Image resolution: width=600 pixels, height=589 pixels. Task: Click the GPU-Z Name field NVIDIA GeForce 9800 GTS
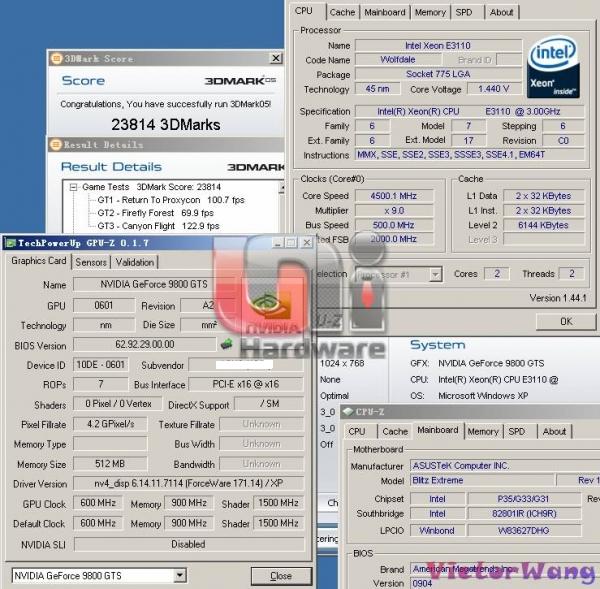click(x=154, y=284)
